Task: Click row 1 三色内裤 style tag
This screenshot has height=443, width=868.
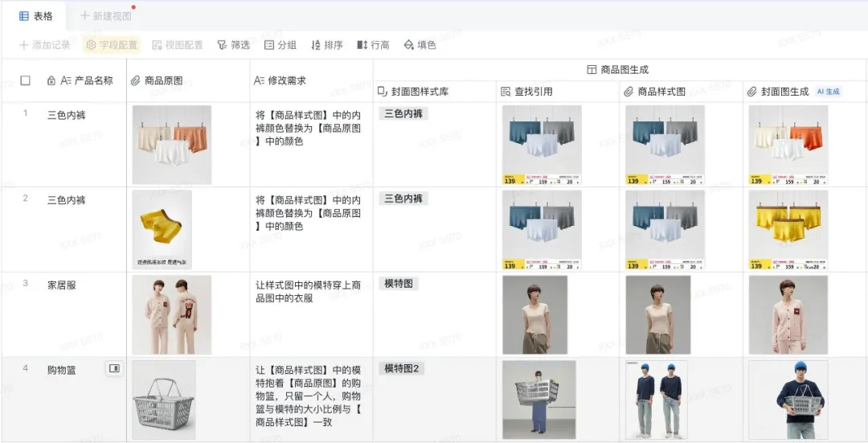Action: [403, 113]
